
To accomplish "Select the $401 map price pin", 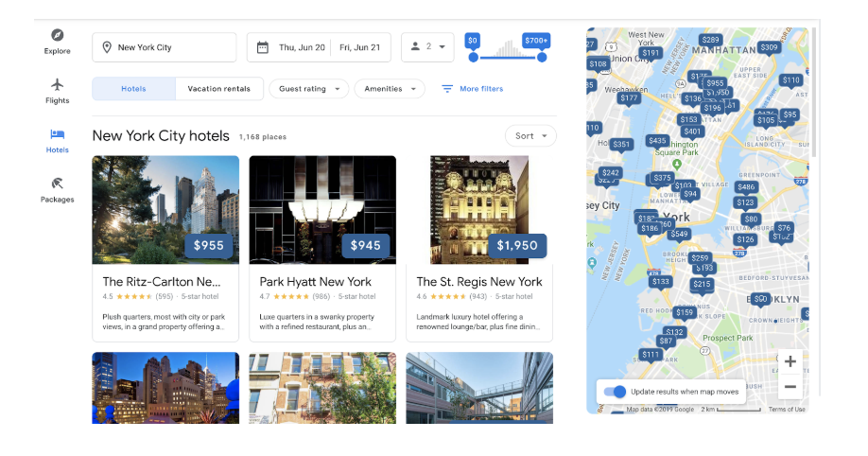I will pyautogui.click(x=692, y=132).
